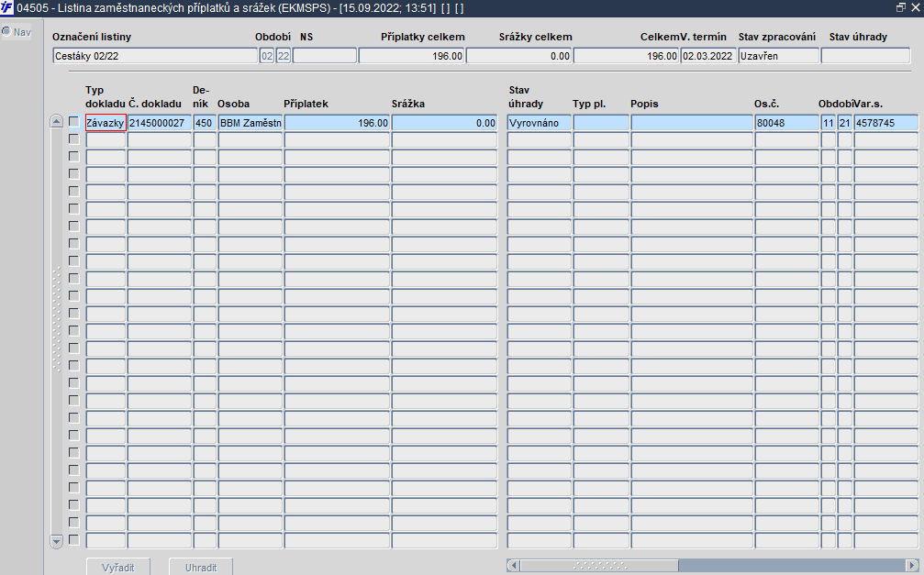Click the scroll down arrow of the record list

click(57, 541)
